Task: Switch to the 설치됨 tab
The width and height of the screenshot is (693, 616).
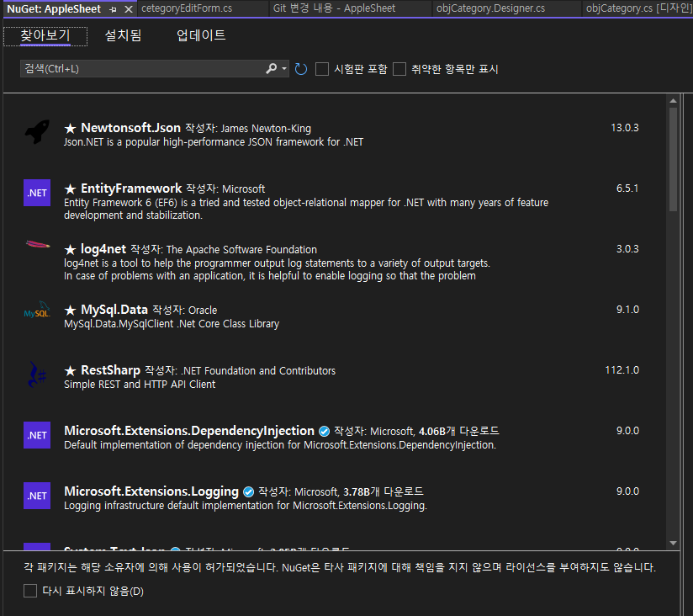Action: [123, 35]
